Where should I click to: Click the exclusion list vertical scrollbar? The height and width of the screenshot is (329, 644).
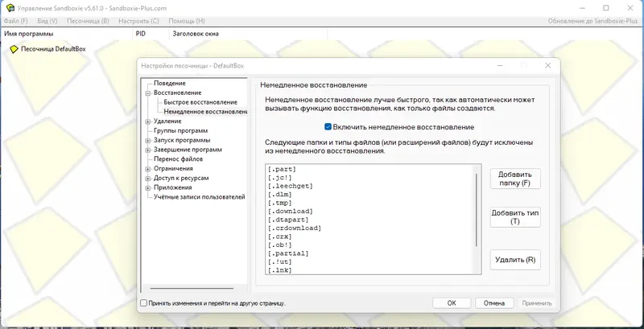[477, 210]
